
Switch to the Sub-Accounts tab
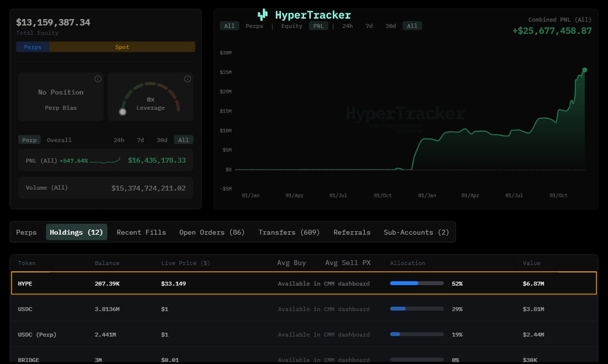tap(416, 232)
